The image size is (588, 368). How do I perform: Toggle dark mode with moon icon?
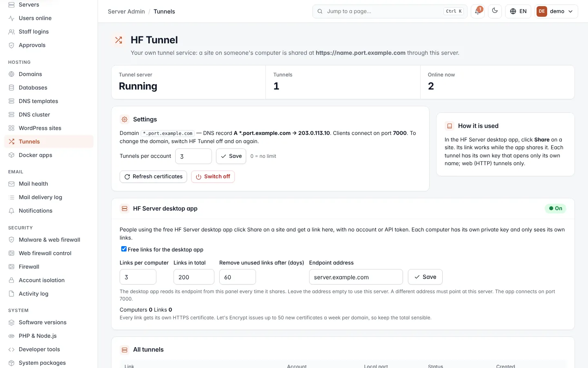(x=495, y=11)
